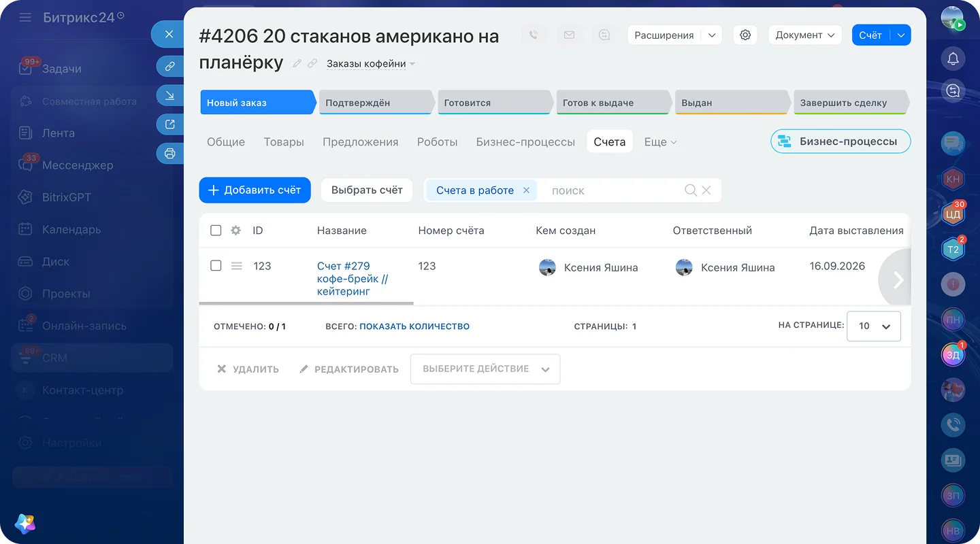The width and height of the screenshot is (980, 544).
Task: Set deal stage to Подтверждён
Action: pyautogui.click(x=376, y=103)
